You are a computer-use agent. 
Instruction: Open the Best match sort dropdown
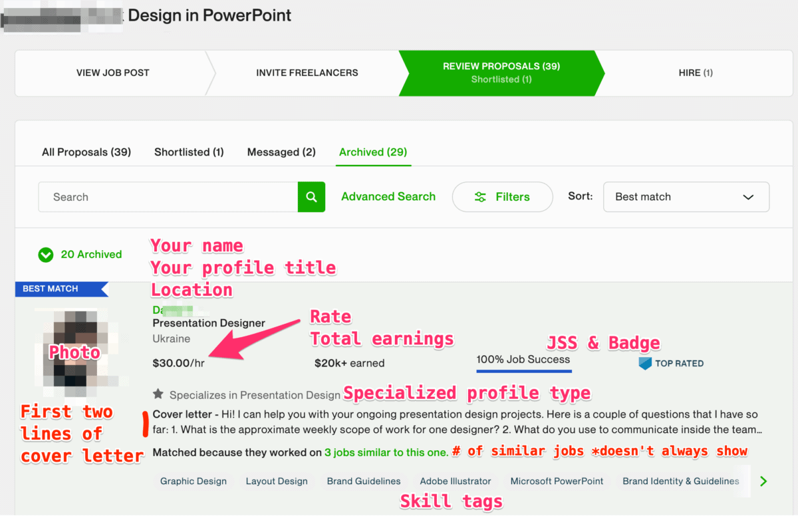pyautogui.click(x=686, y=196)
